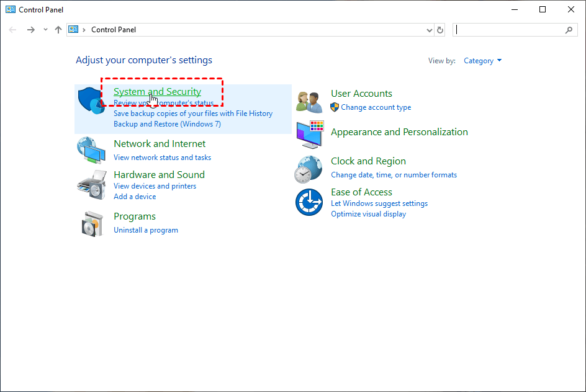Click Backup and Restore (Windows 7) link
Image resolution: width=586 pixels, height=392 pixels.
coord(167,124)
